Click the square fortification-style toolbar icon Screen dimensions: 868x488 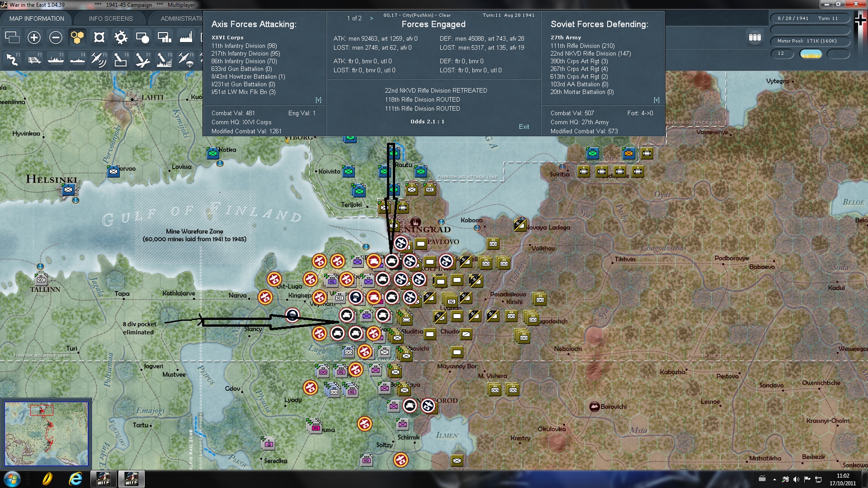click(x=99, y=38)
